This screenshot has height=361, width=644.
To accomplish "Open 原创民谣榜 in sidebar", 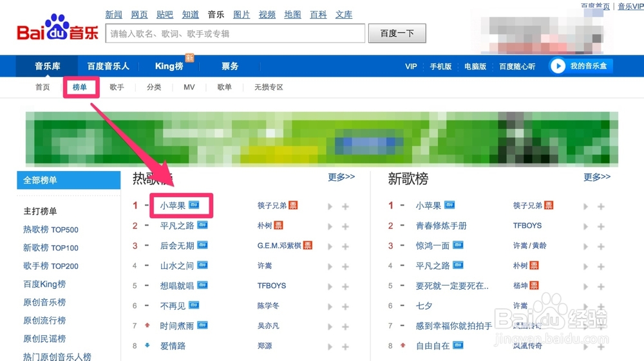I will coord(44,338).
